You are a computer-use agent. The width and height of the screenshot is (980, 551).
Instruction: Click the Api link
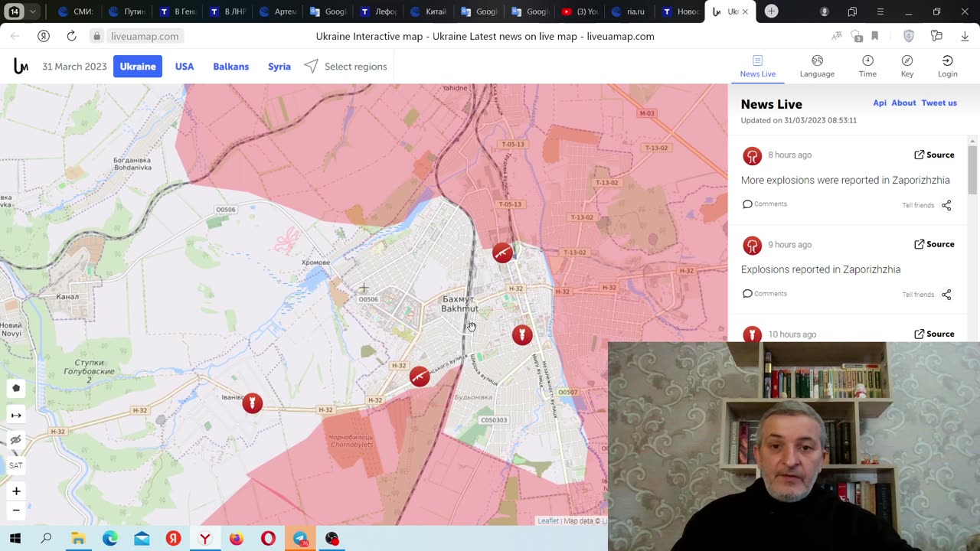click(x=880, y=103)
